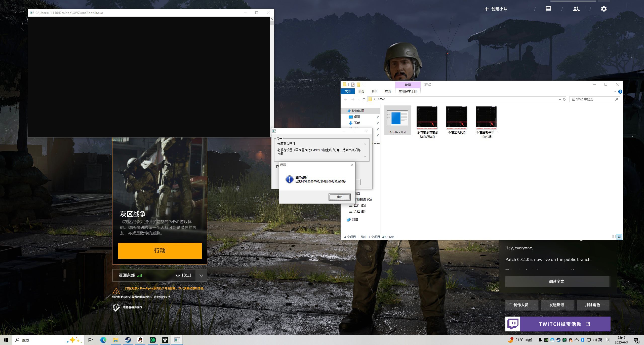Select the 不看绘制菜单一直闪烁 image file

tap(487, 122)
